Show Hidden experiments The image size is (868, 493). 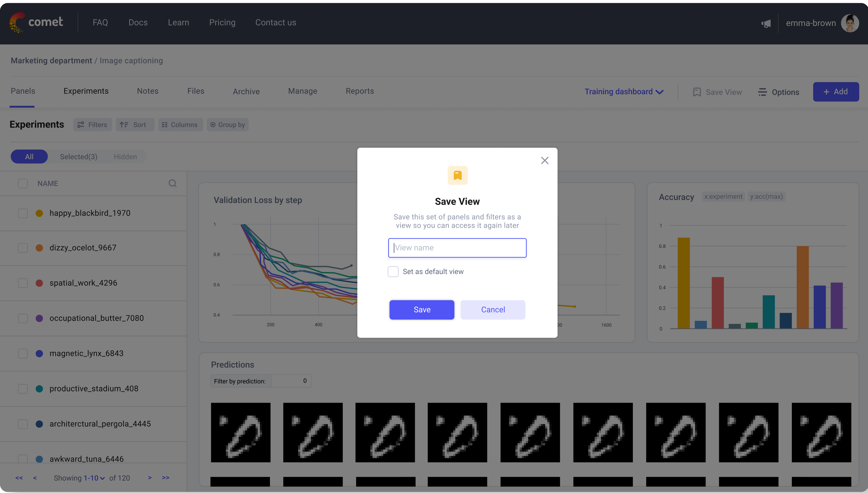125,156
